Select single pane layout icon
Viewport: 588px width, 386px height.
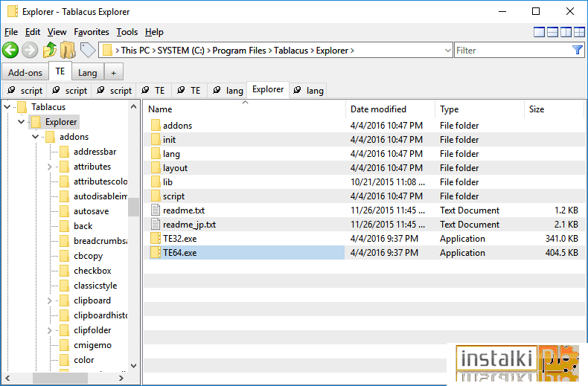pos(539,32)
